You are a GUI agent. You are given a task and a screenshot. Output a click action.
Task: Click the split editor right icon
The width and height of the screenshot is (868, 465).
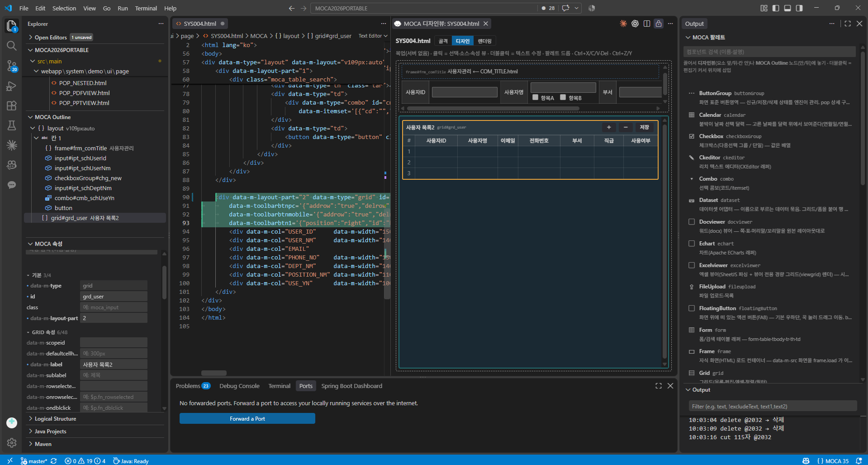[x=647, y=24]
